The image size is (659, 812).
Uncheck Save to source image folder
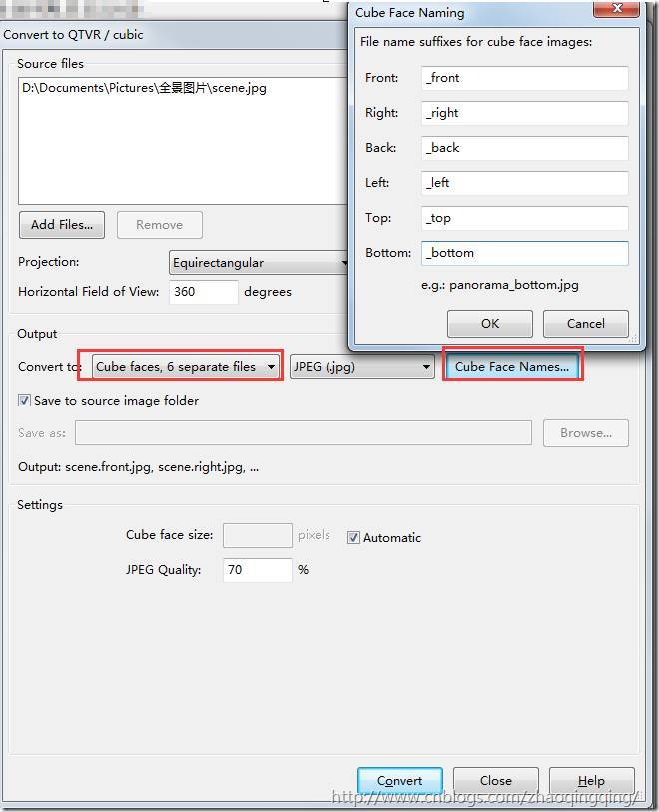(x=25, y=401)
